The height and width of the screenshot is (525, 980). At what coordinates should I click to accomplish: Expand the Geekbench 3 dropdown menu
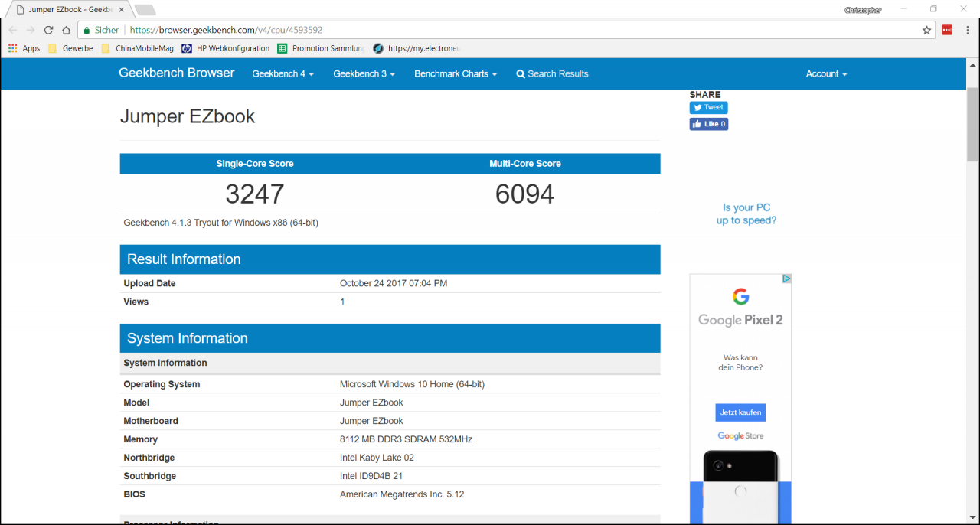coord(364,74)
